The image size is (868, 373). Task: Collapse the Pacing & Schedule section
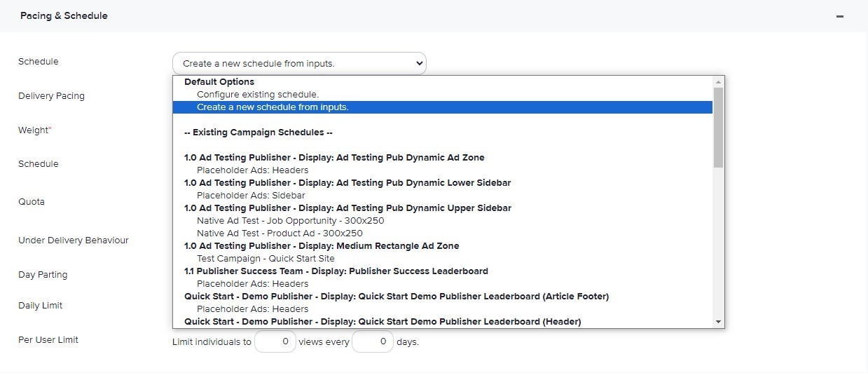point(839,16)
